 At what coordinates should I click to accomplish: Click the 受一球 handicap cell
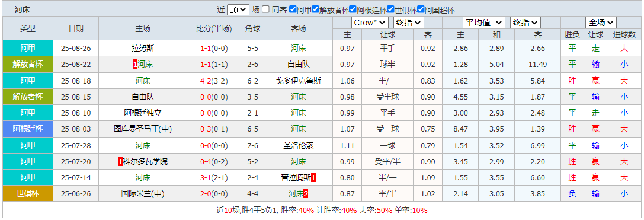click(387, 129)
